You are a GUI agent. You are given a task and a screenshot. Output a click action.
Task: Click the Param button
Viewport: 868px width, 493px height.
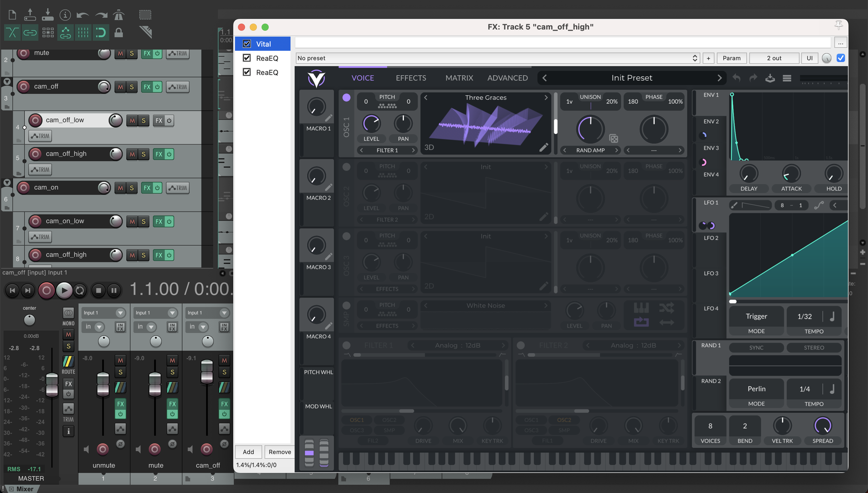click(x=731, y=58)
